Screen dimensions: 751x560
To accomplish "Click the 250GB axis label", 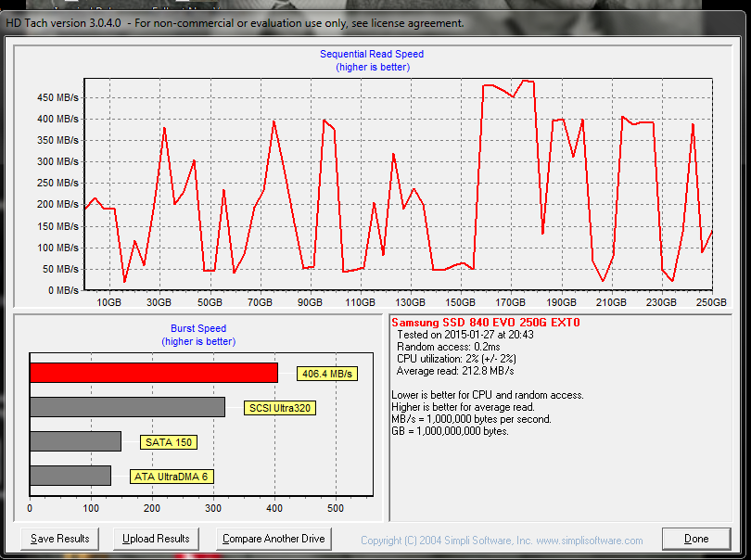I will (711, 302).
